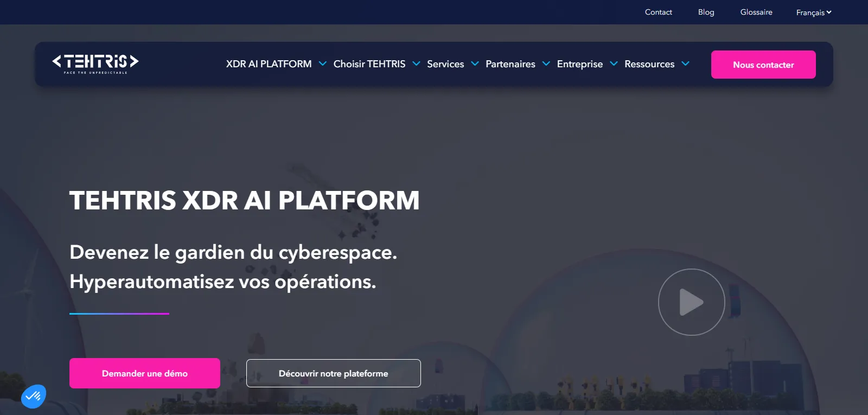Open the Services menu
Viewport: 868px width, 415px height.
point(445,64)
